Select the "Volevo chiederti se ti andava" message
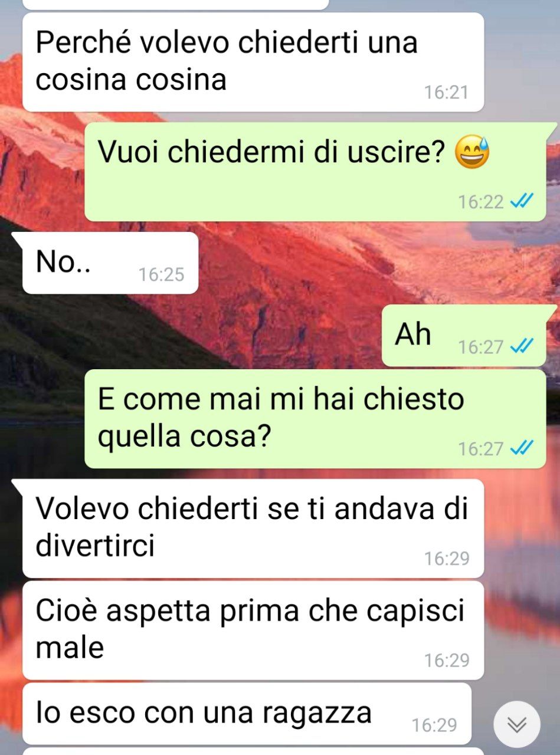 point(253,528)
